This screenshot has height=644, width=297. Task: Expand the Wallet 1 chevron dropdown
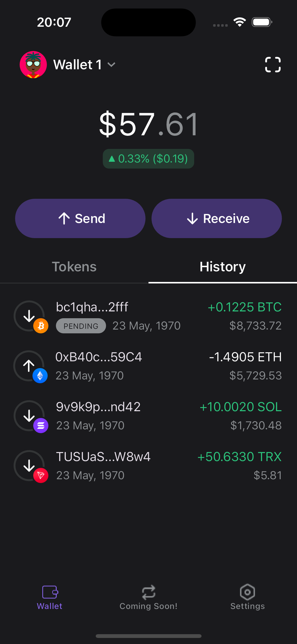(x=111, y=65)
